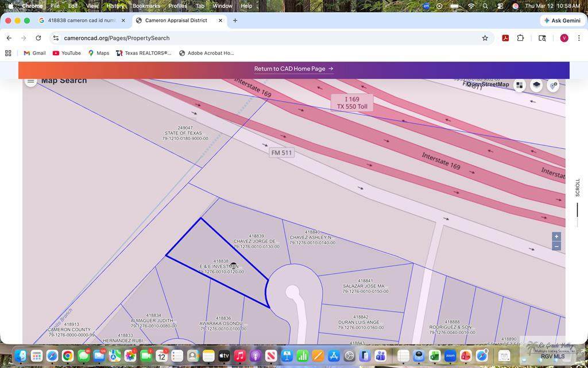Zoom in with the map plus button
This screenshot has width=588, height=368.
pos(556,236)
